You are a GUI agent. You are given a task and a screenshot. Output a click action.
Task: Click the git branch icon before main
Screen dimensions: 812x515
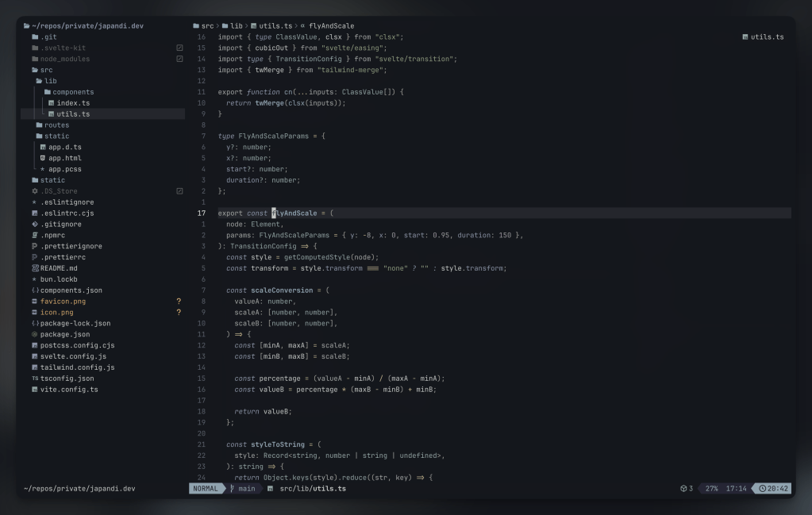[x=232, y=489]
